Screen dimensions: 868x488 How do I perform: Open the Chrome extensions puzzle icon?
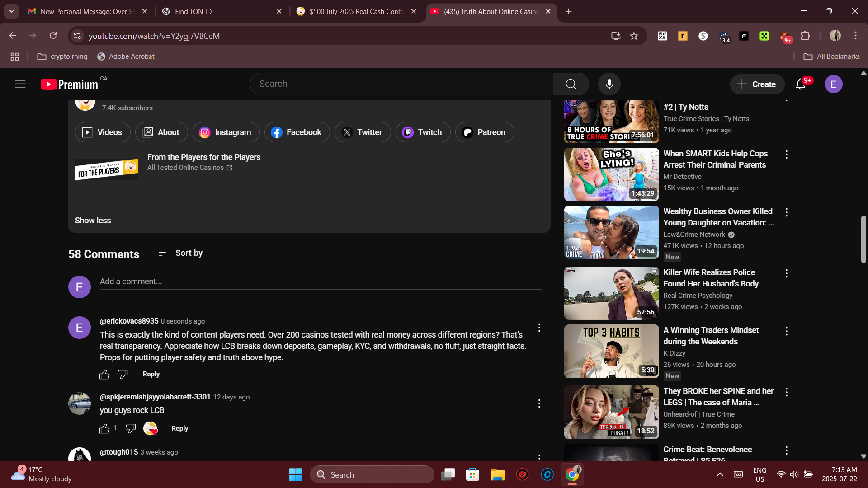(x=805, y=36)
